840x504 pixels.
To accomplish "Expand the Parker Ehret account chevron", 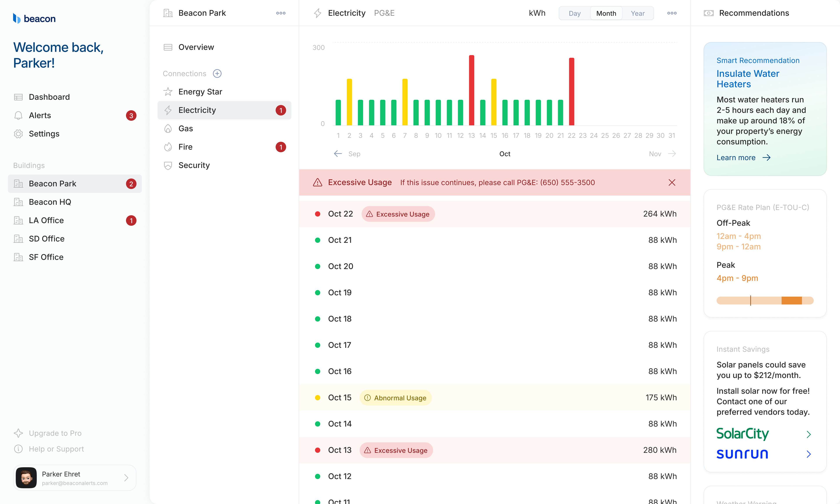I will 126,478.
